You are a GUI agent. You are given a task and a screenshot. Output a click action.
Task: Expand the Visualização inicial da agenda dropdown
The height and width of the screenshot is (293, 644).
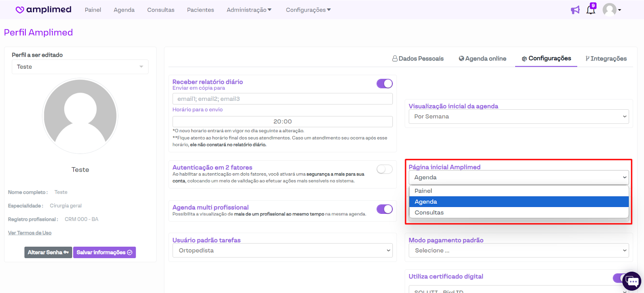pyautogui.click(x=518, y=117)
